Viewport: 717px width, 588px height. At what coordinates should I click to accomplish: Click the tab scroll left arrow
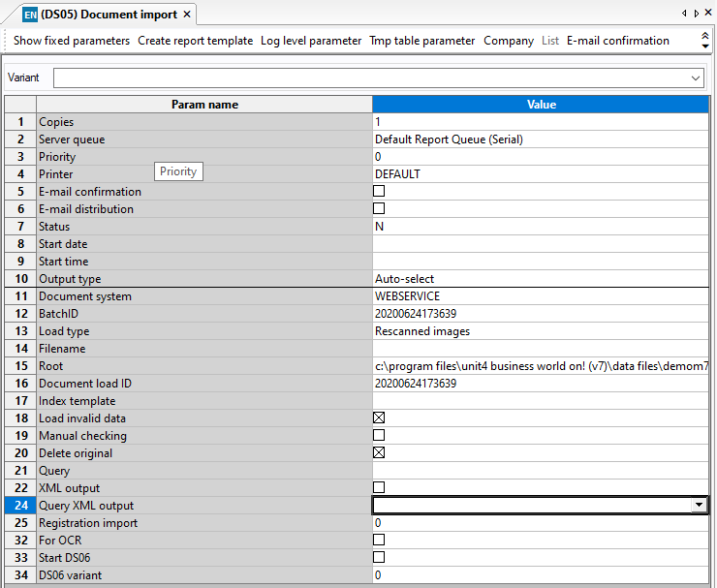click(x=685, y=14)
